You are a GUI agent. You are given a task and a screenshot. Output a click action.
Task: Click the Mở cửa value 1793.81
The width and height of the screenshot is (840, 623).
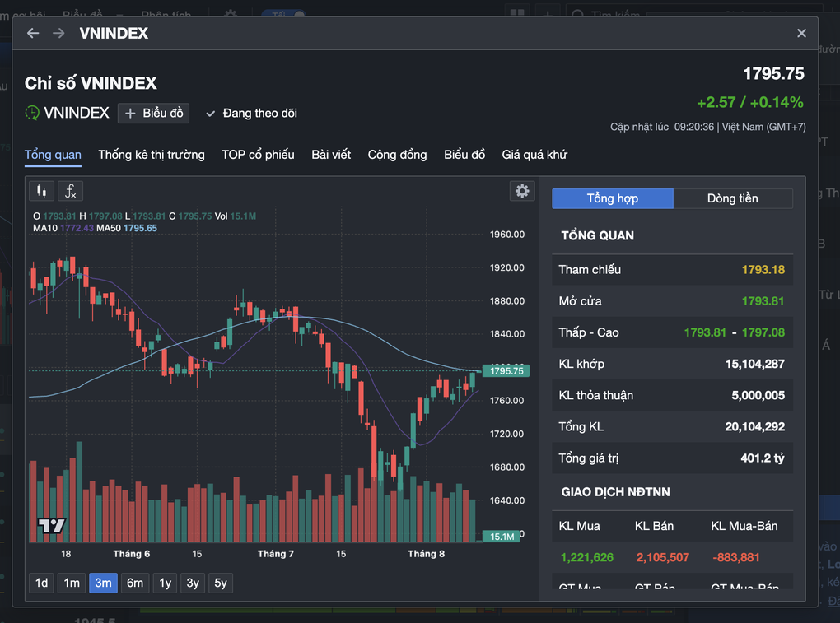tap(763, 301)
